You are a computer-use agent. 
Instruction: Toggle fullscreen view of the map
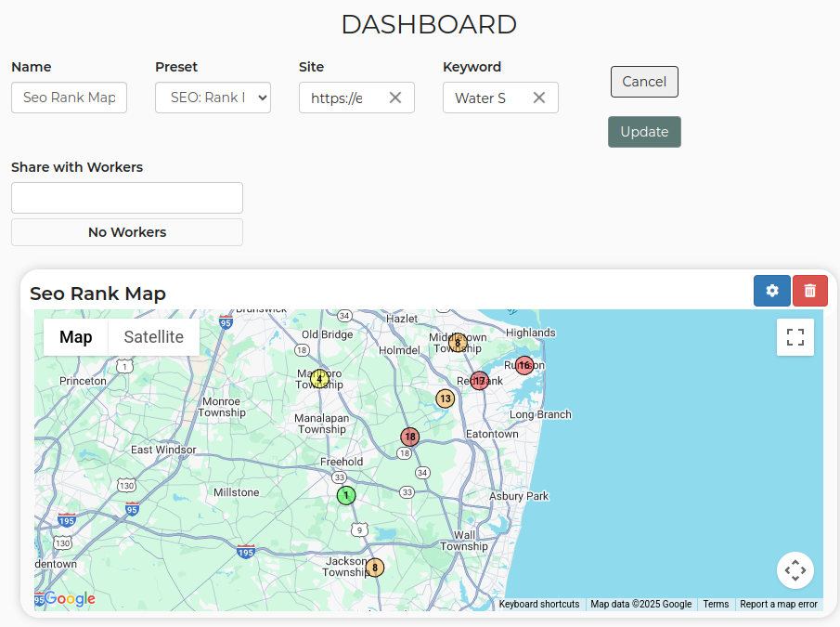[x=795, y=337]
